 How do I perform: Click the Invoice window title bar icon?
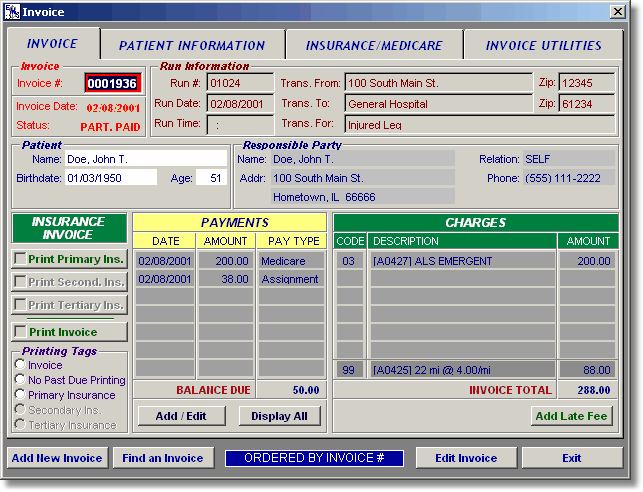coord(12,12)
